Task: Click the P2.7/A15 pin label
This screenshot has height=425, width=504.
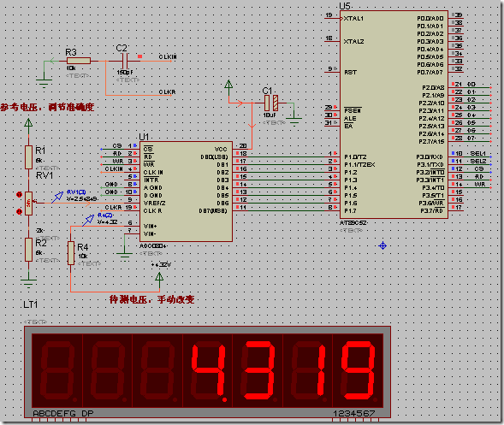Action: click(x=431, y=142)
